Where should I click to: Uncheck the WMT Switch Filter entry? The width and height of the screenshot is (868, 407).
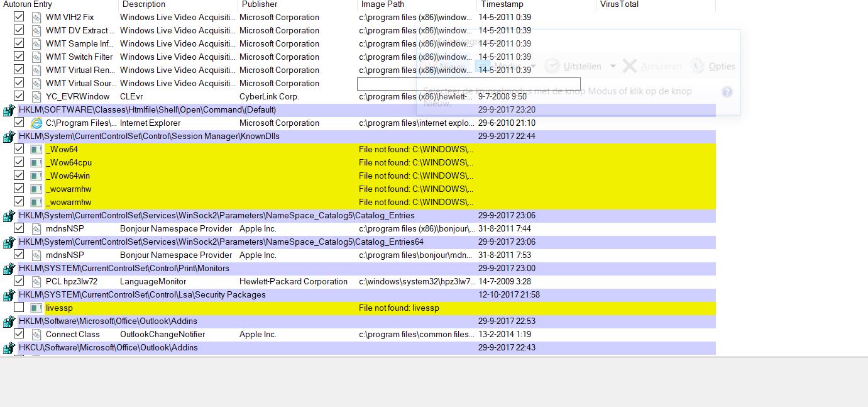click(19, 56)
